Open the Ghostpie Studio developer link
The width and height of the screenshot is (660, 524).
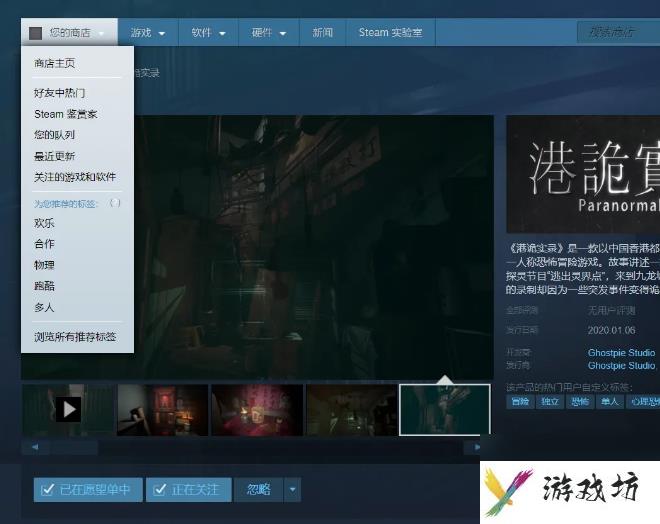pyautogui.click(x=621, y=353)
